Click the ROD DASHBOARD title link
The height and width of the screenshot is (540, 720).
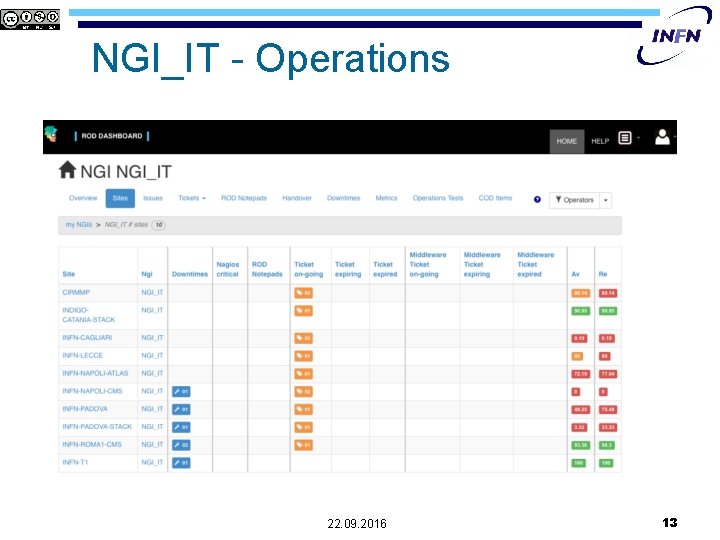[112, 136]
